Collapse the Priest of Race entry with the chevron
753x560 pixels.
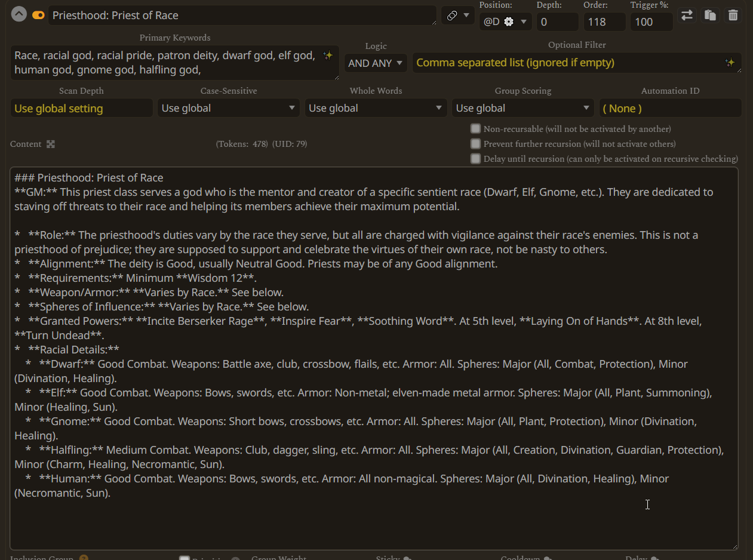click(x=19, y=15)
